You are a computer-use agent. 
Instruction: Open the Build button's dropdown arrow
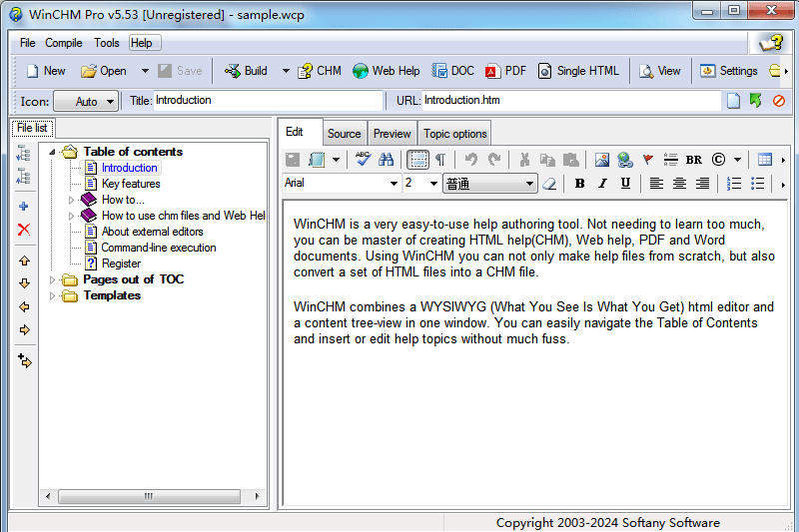pyautogui.click(x=286, y=71)
